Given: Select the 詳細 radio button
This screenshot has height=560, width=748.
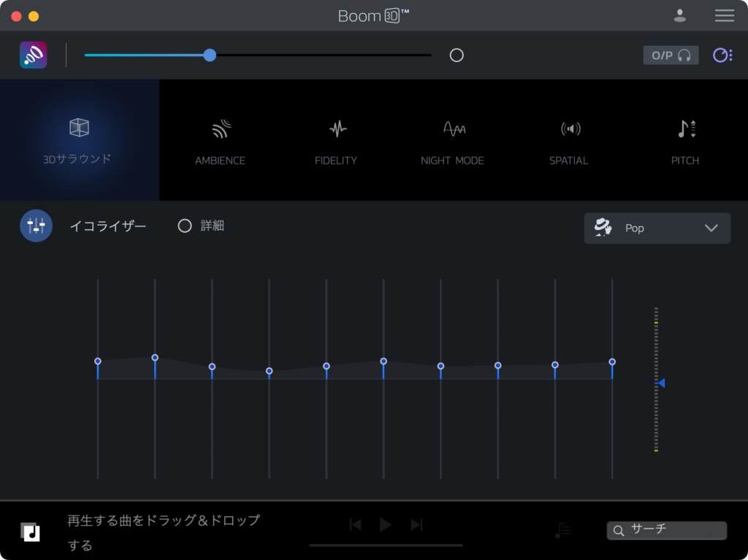Looking at the screenshot, I should [x=185, y=226].
